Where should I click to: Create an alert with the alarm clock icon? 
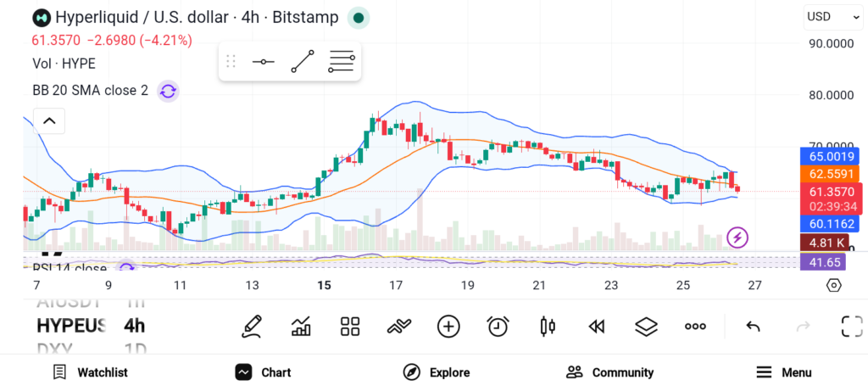(x=498, y=327)
